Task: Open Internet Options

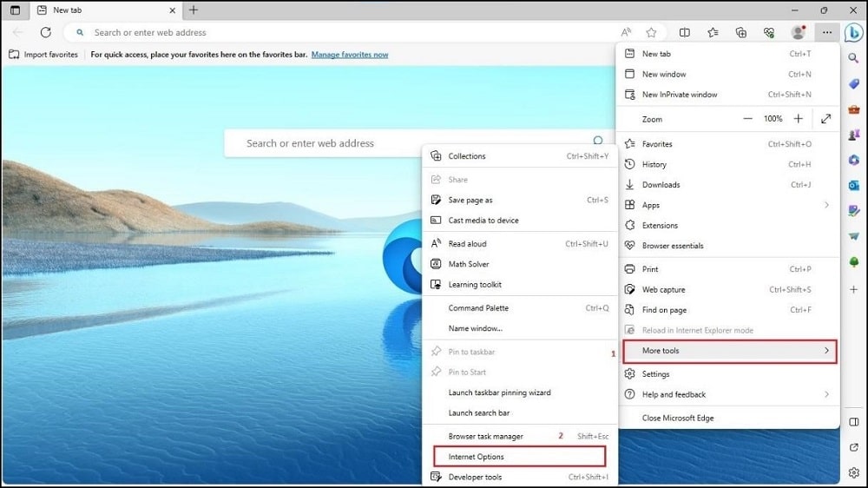Action: coord(520,457)
